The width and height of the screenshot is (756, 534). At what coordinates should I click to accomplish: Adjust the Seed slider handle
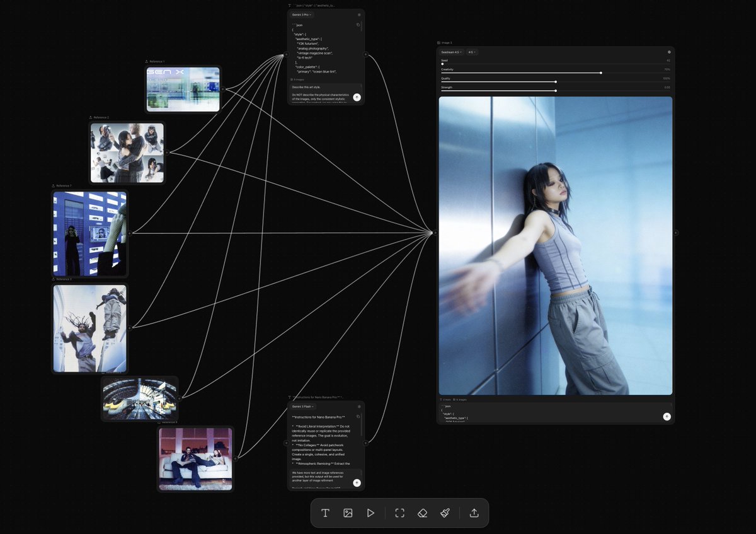coord(442,64)
